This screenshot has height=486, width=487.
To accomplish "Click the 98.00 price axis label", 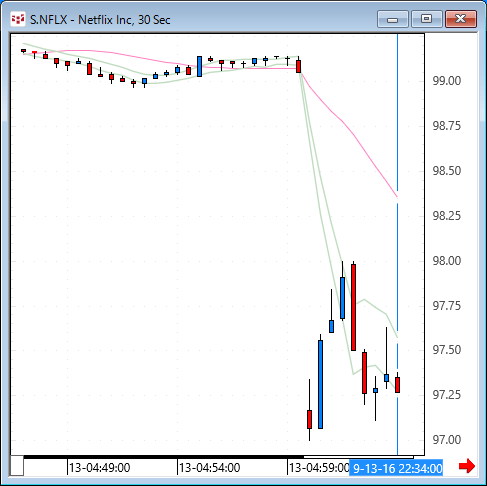I will click(447, 260).
